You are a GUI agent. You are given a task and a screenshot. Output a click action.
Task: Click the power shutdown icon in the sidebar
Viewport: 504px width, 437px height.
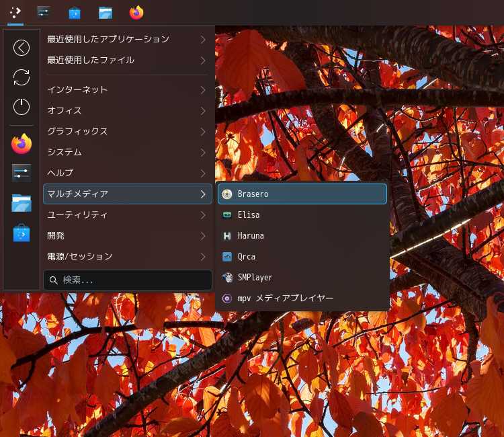pos(22,107)
